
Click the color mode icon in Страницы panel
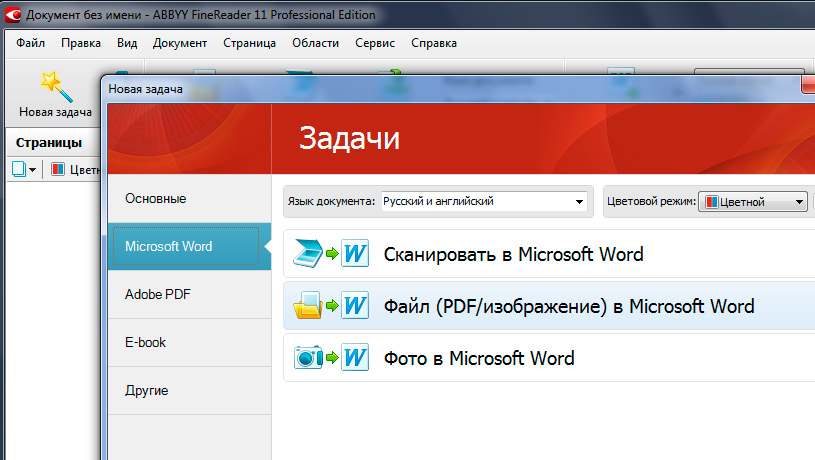(x=58, y=169)
